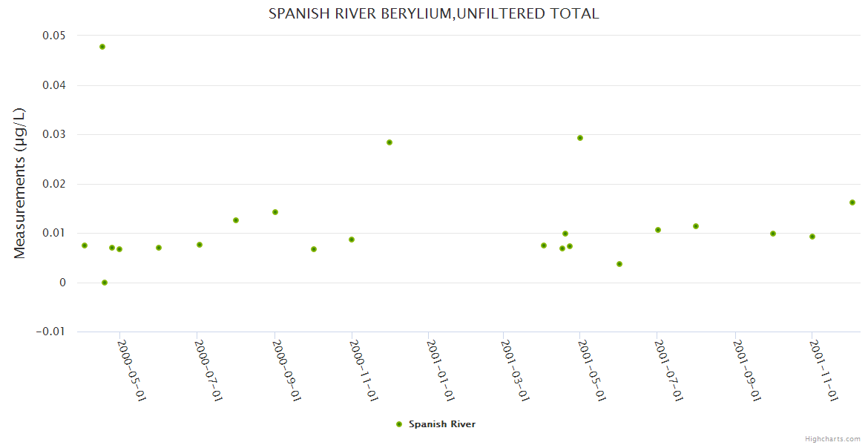Click the 2001 data point near 0.029
Image resolution: width=868 pixels, height=445 pixels.
(580, 138)
